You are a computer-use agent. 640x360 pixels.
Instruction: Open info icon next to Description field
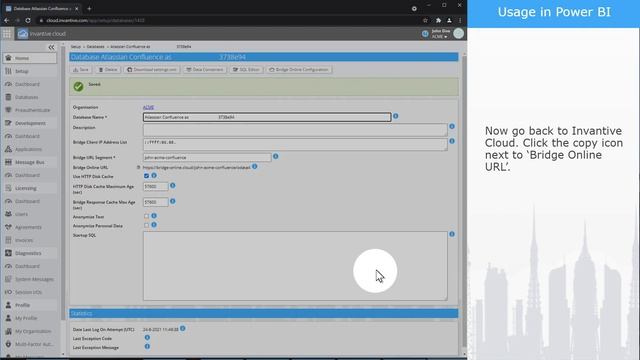[452, 127]
